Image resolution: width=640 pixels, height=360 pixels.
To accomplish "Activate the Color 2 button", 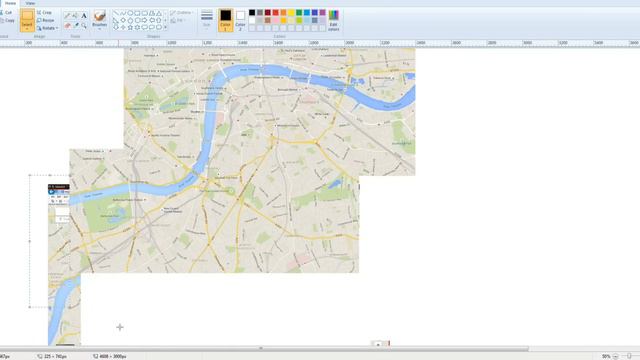I will click(x=240, y=20).
